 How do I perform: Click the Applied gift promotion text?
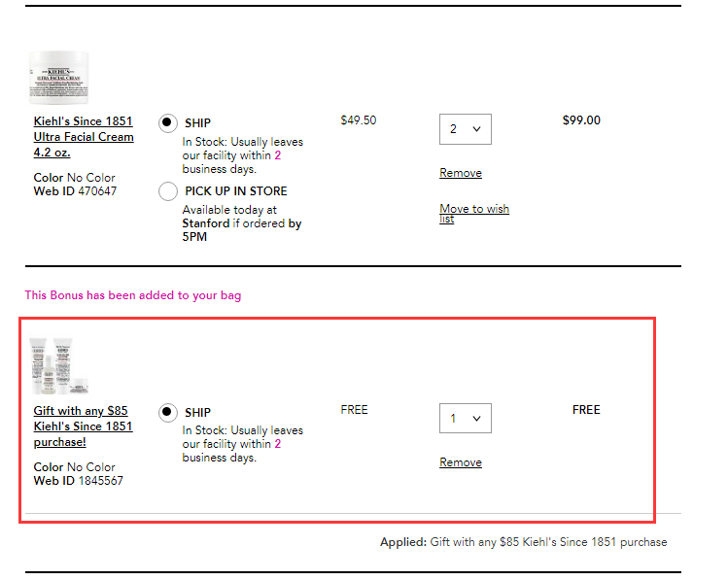(523, 542)
